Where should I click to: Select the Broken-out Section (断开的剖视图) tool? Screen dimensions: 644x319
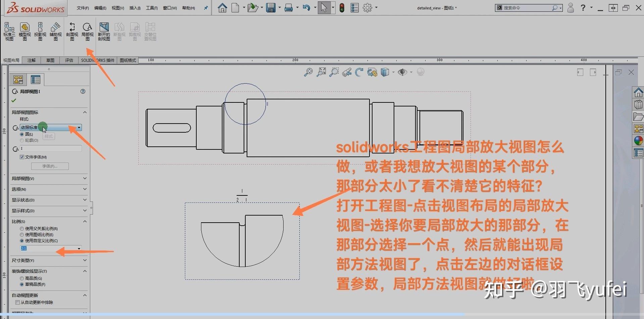pos(104,32)
